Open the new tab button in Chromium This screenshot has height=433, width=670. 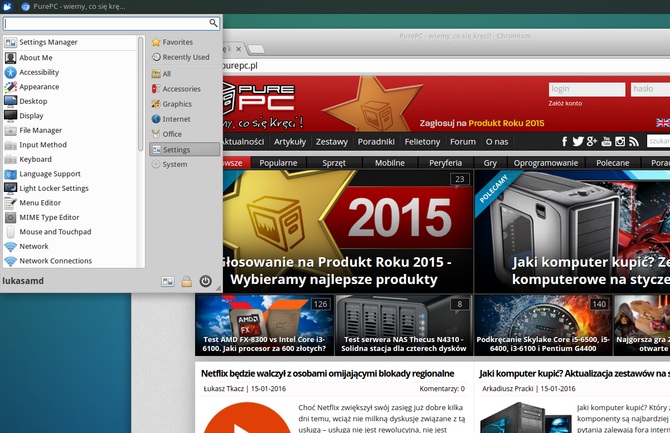(256, 49)
